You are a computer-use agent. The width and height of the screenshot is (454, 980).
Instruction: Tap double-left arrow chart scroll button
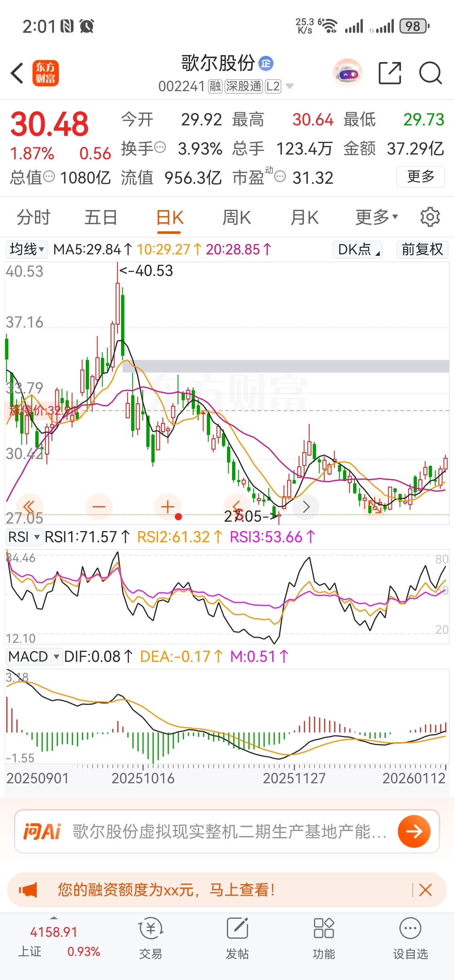coord(30,506)
